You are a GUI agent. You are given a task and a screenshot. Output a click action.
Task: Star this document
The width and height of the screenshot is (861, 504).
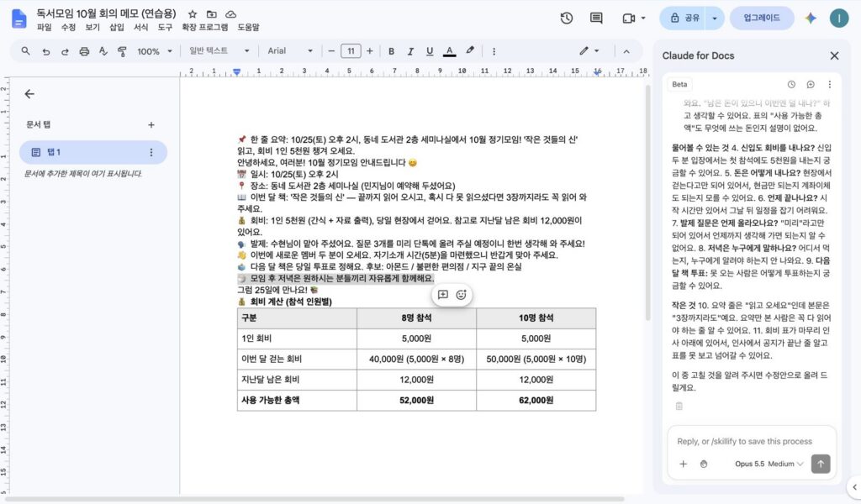click(x=193, y=14)
